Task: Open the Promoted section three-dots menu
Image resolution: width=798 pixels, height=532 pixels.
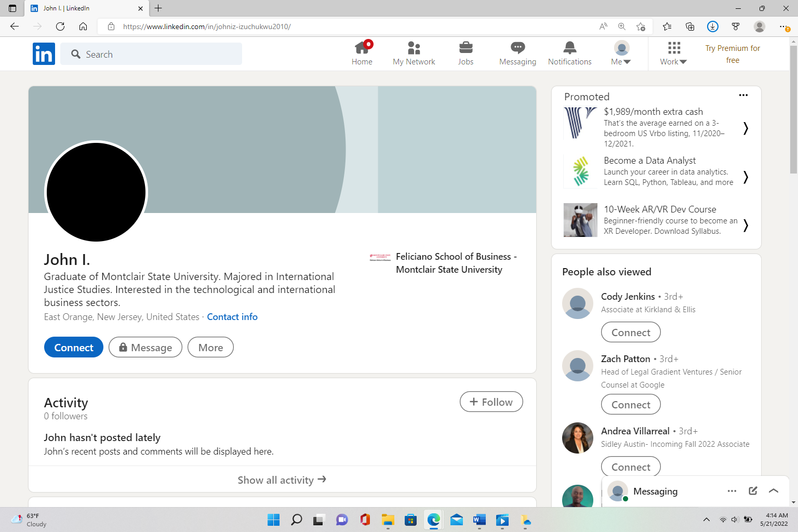Action: (743, 95)
